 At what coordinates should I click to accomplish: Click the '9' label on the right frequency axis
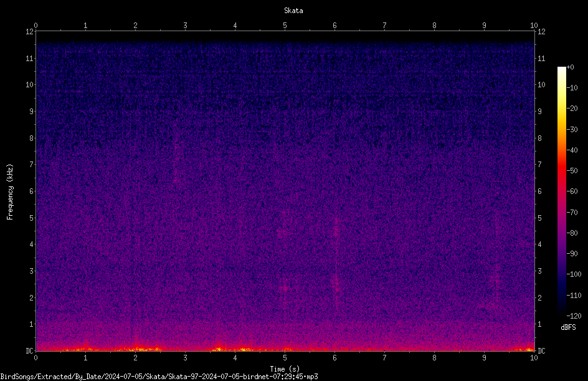coord(539,111)
